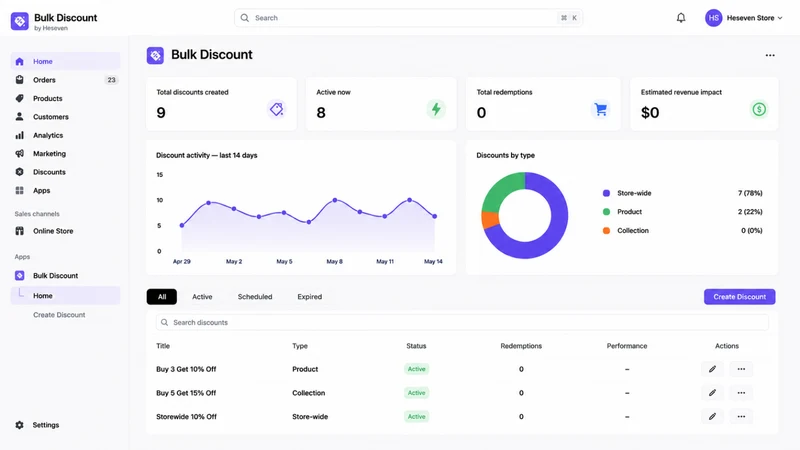This screenshot has width=800, height=450.
Task: Click the Online Store shop icon
Action: pyautogui.click(x=19, y=231)
